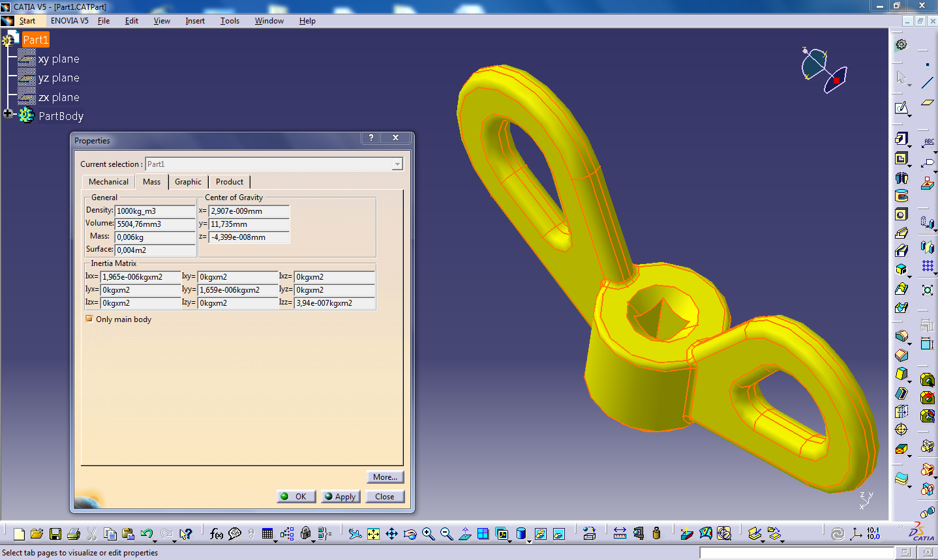Select the Pad tool in right toolbar

click(x=901, y=138)
